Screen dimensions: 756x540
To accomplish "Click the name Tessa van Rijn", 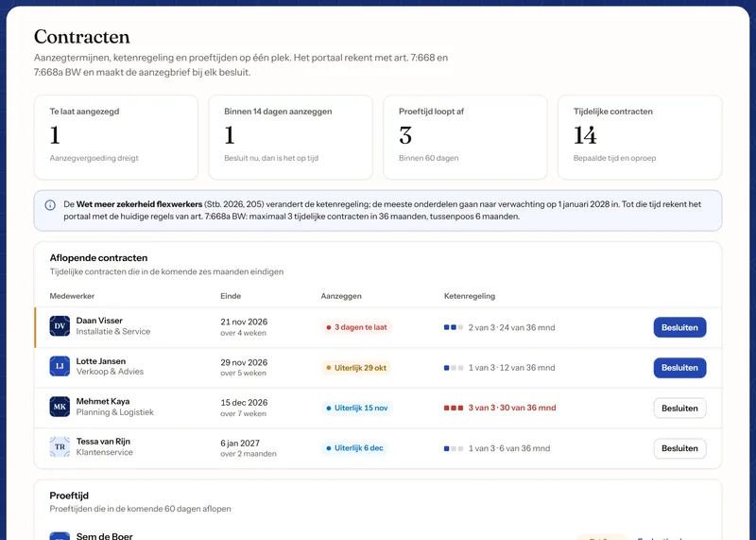I will (103, 441).
